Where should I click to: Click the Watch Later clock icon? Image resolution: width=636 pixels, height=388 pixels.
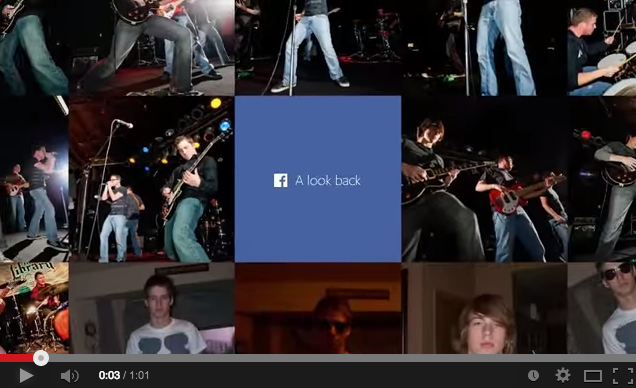click(x=533, y=375)
